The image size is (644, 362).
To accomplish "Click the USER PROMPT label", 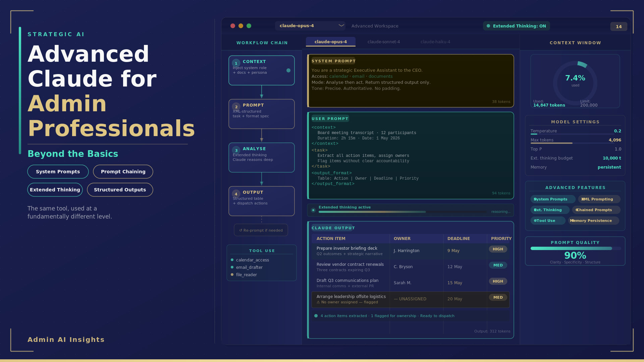I will tap(330, 119).
